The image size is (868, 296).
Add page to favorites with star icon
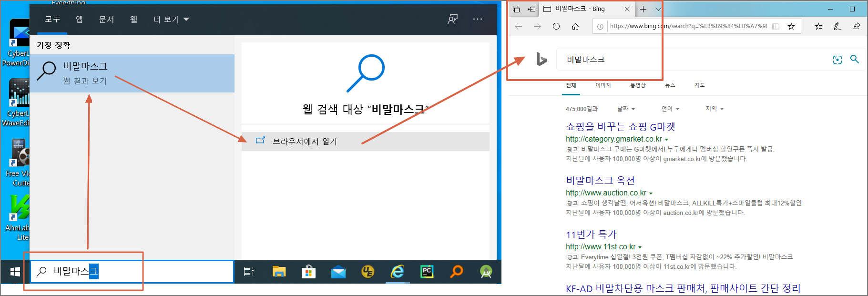pyautogui.click(x=791, y=26)
